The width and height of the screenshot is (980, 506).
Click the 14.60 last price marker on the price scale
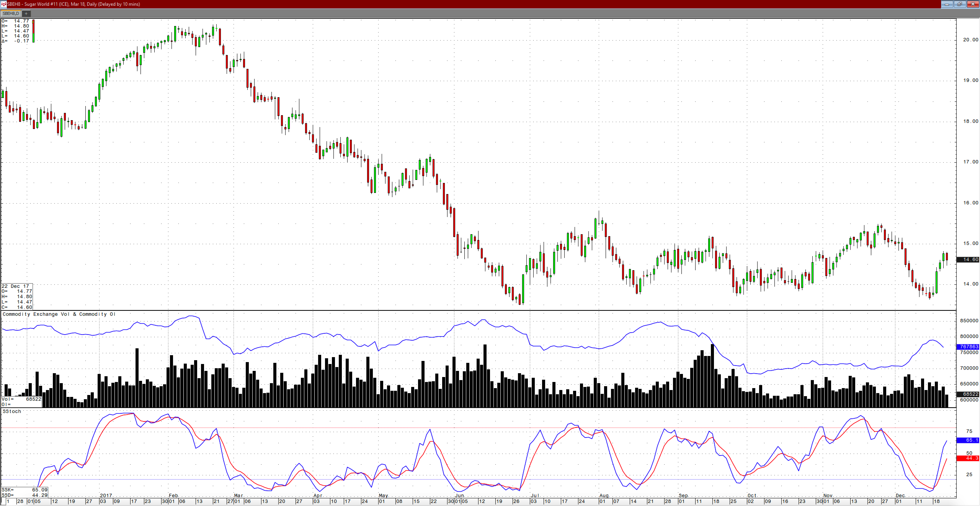point(968,260)
